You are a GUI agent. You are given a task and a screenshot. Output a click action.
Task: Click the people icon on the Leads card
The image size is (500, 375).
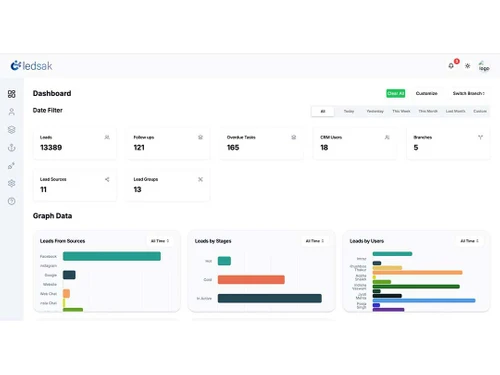(107, 137)
